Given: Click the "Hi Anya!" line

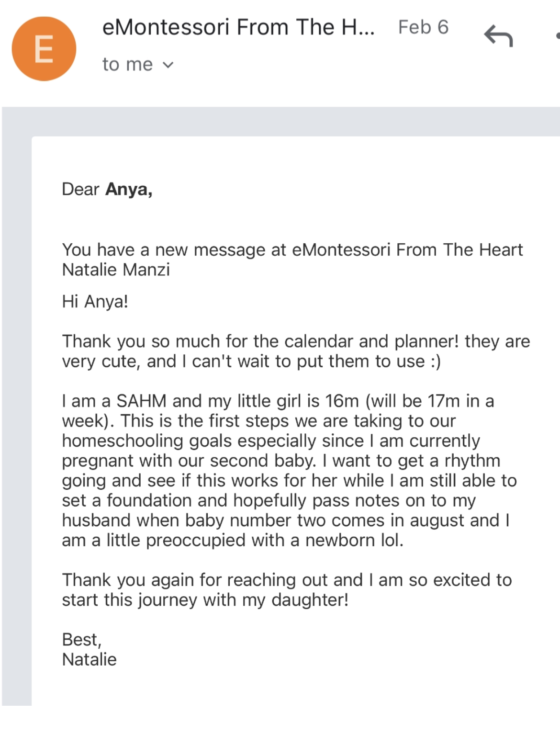Looking at the screenshot, I should [95, 302].
